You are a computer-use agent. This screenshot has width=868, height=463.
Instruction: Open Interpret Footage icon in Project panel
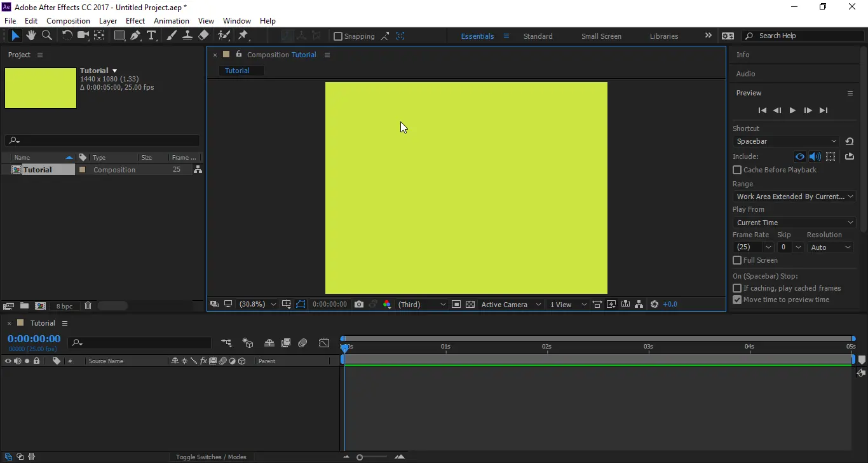(9, 306)
